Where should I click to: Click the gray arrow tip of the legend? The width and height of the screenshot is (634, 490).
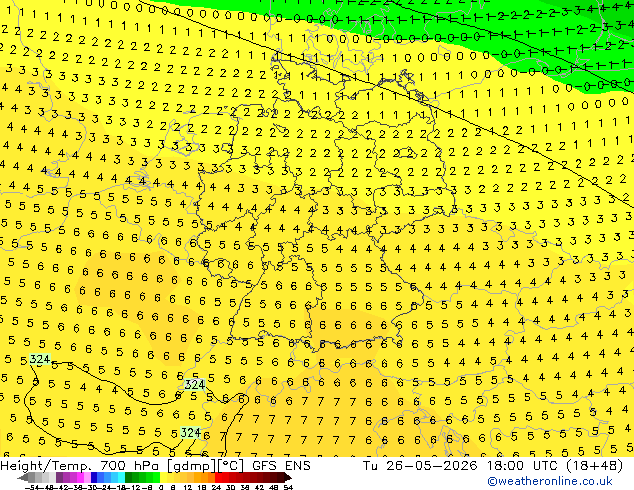point(22,477)
